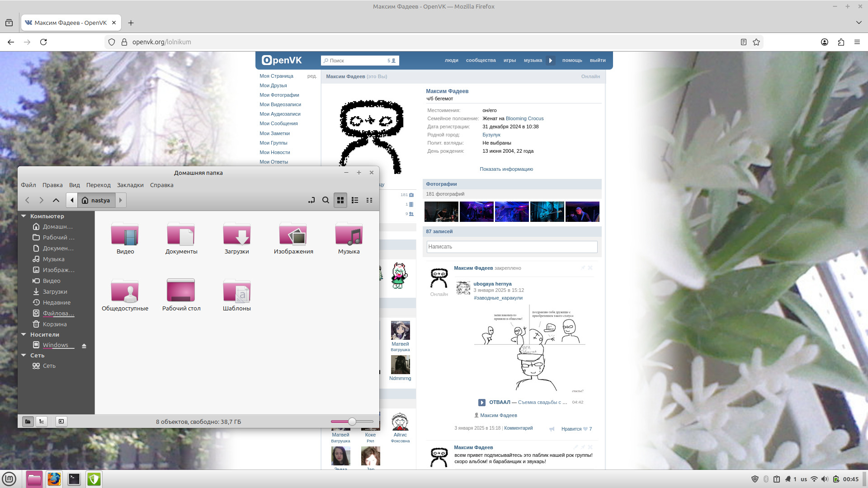Open the Правка menu

(x=52, y=185)
